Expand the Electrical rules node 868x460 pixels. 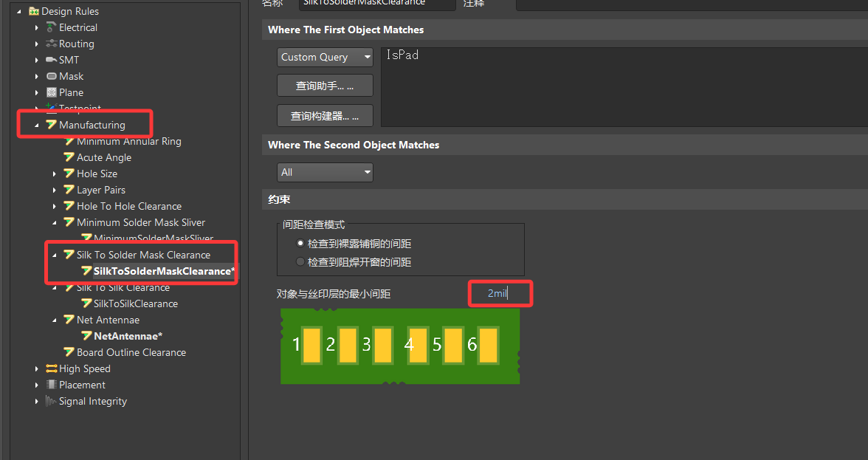(x=37, y=27)
